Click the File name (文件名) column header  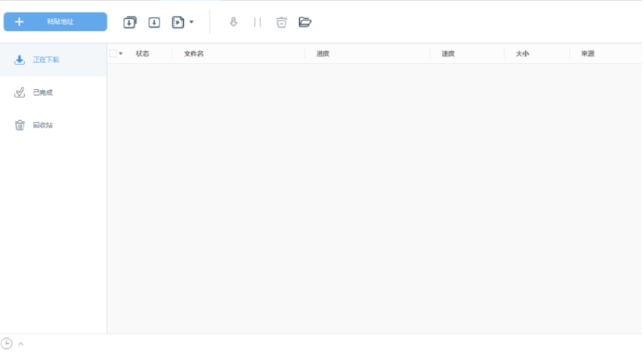point(194,54)
